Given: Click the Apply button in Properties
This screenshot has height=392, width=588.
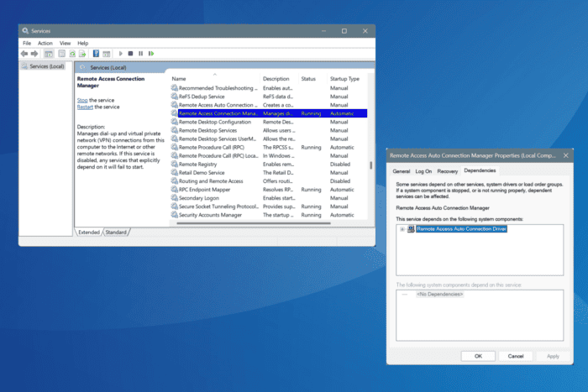Looking at the screenshot, I should click(553, 356).
